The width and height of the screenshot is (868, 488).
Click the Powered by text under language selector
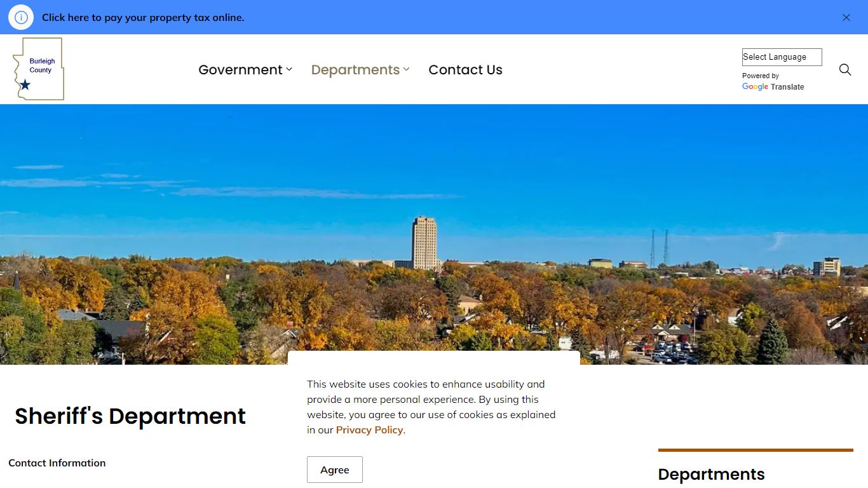[x=761, y=76]
